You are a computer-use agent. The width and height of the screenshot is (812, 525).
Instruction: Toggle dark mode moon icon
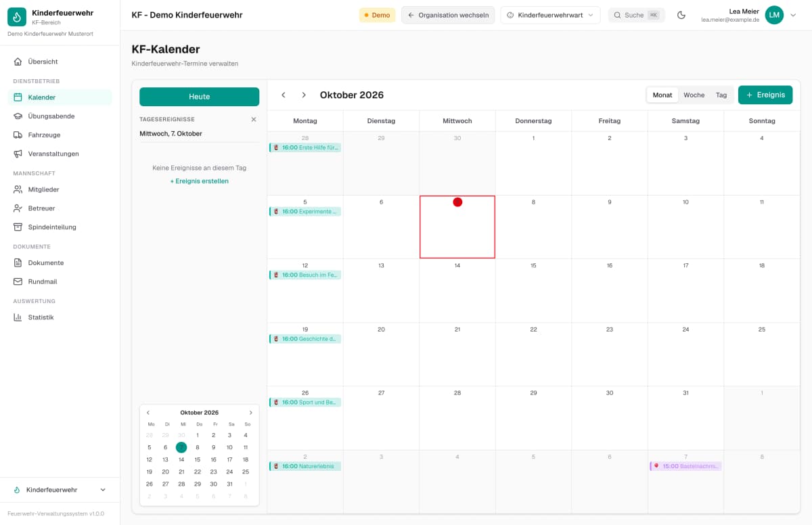point(681,15)
